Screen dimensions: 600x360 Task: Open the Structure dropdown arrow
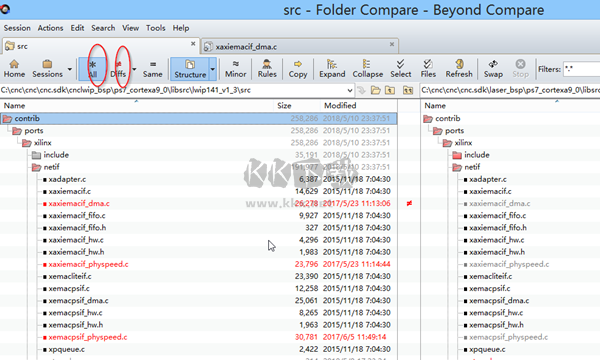pos(213,69)
